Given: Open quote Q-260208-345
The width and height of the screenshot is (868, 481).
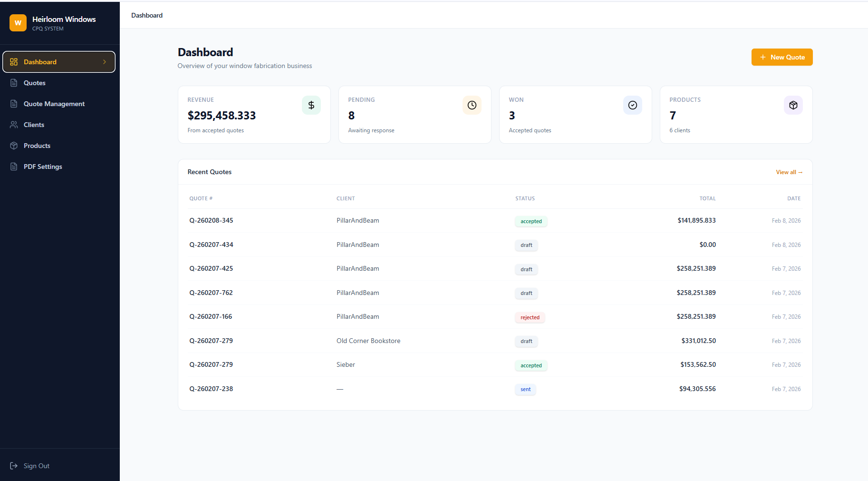Looking at the screenshot, I should tap(211, 220).
